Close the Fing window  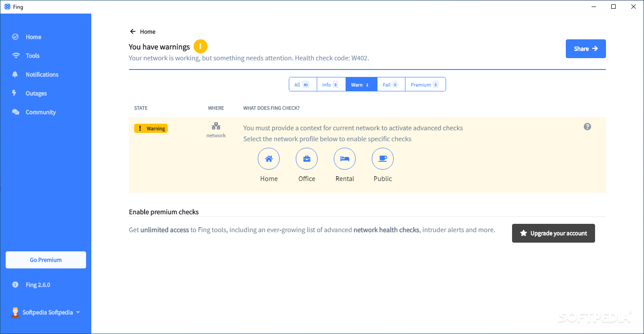coord(634,7)
